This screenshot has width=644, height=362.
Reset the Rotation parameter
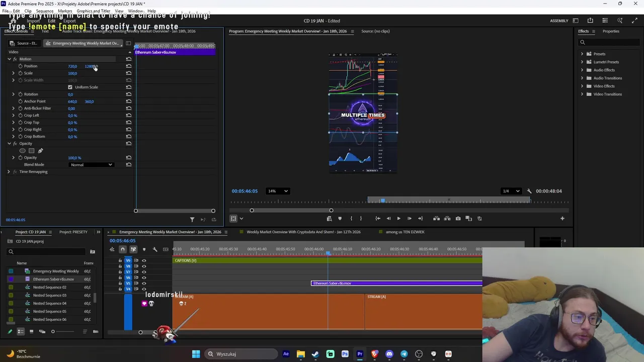pyautogui.click(x=129, y=95)
